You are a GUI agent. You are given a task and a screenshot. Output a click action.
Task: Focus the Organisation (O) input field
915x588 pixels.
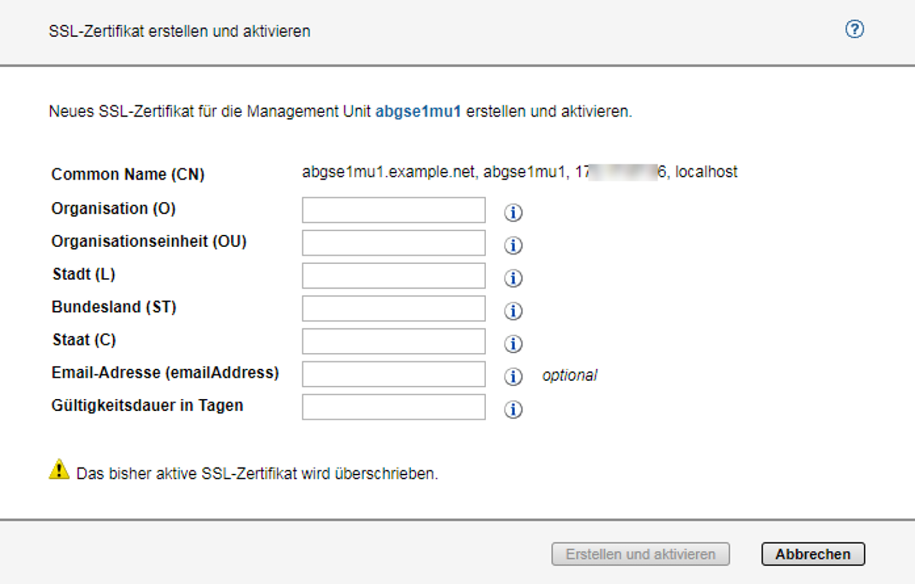[393, 210]
